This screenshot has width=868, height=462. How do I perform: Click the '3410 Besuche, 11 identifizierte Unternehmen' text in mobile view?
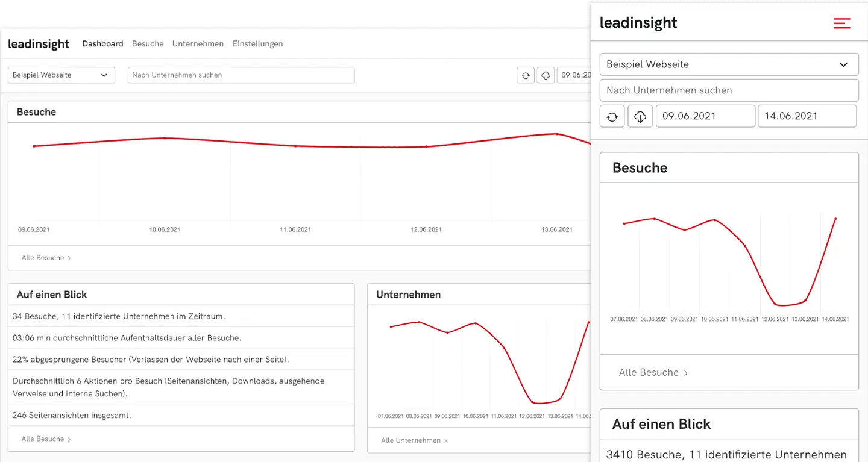(x=726, y=455)
